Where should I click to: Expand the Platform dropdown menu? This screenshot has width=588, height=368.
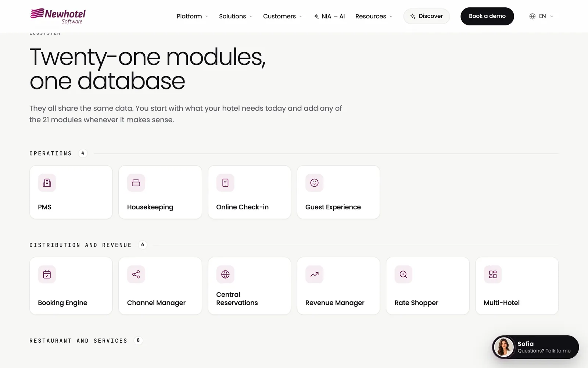coord(192,16)
